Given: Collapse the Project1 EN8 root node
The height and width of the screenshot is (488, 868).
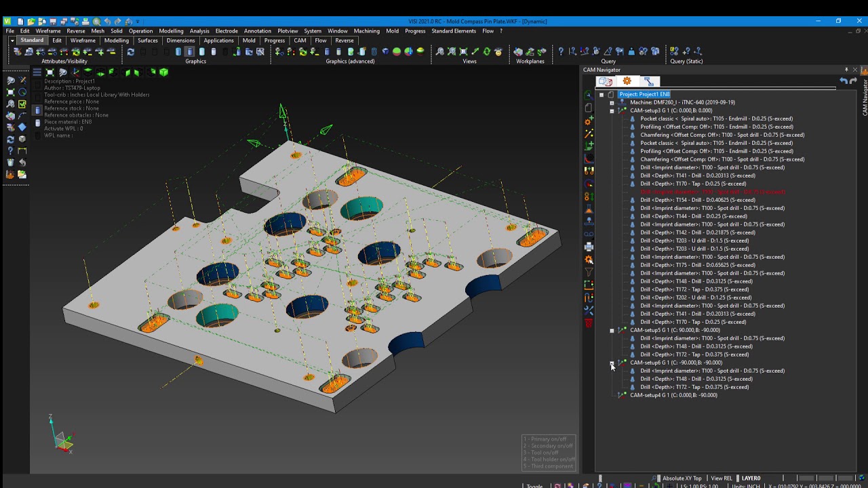Looking at the screenshot, I should [601, 94].
